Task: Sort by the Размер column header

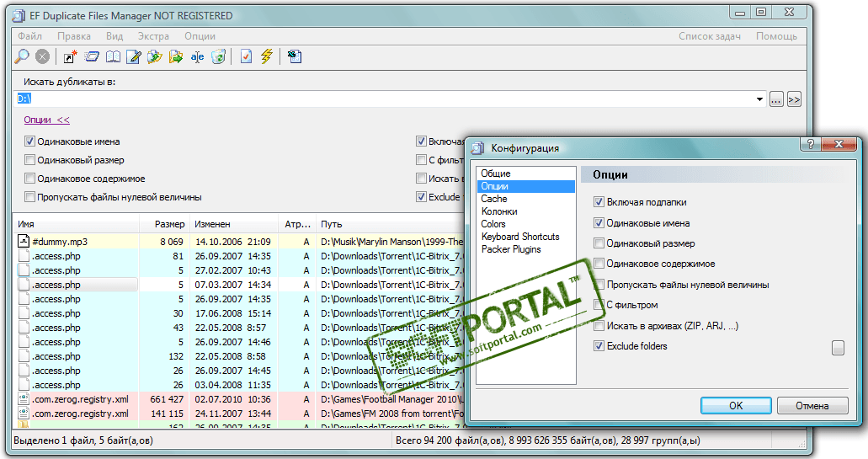Action: click(164, 224)
